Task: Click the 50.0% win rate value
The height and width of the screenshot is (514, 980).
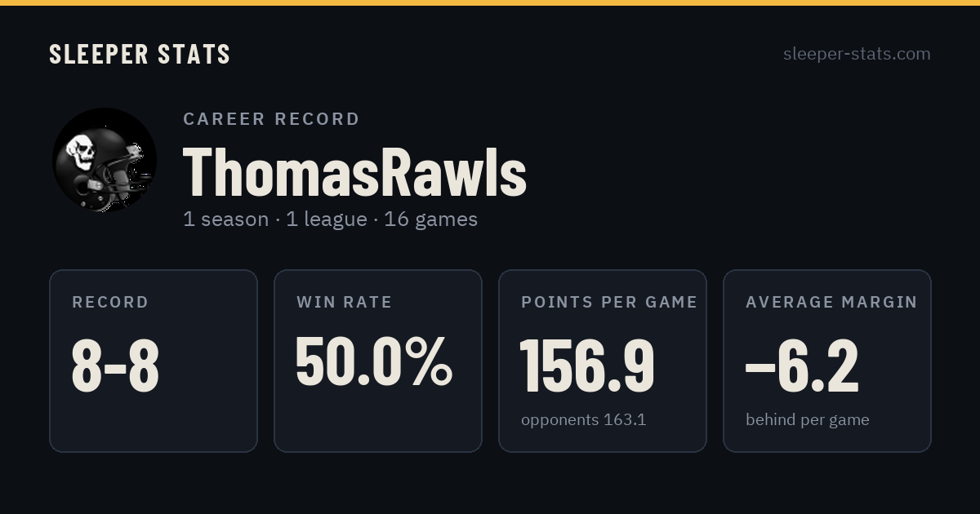Action: pos(374,361)
